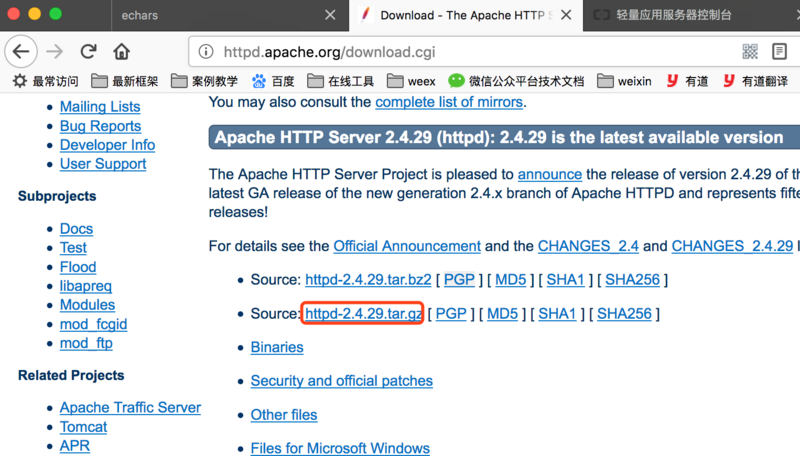The width and height of the screenshot is (800, 456).
Task: Open the home page icon
Action: coord(121,52)
